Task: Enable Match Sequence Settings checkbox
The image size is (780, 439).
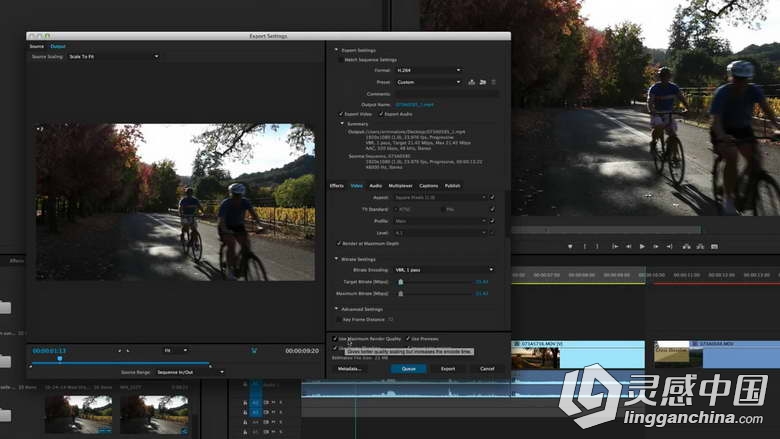Action: point(340,60)
